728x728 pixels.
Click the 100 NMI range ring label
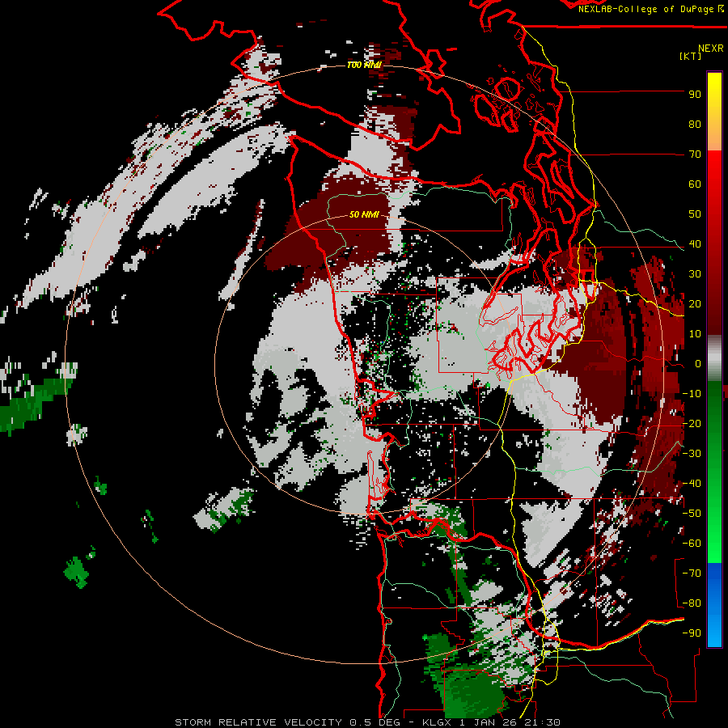click(x=364, y=65)
